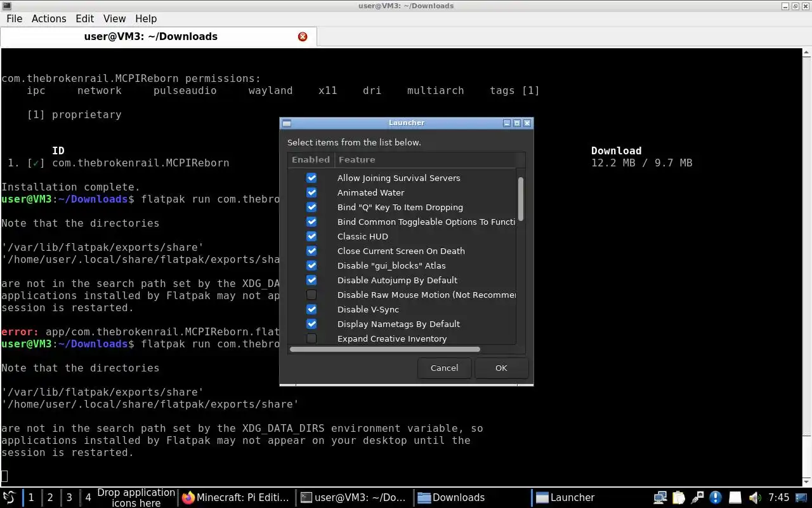Uncheck Allow Joining Survival Servers

[311, 178]
